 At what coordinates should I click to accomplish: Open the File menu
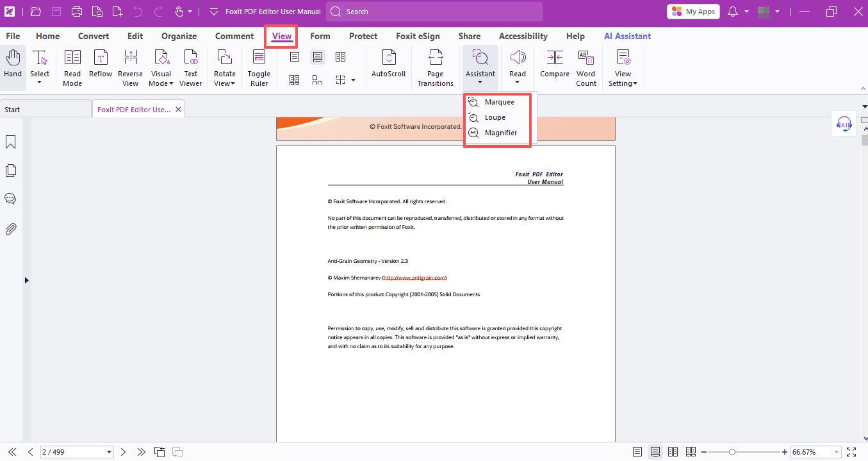click(x=13, y=36)
